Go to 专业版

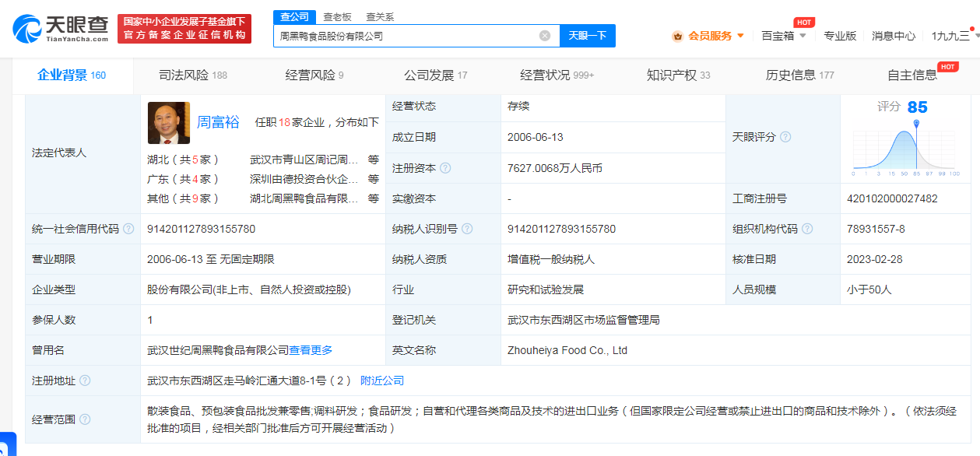840,36
